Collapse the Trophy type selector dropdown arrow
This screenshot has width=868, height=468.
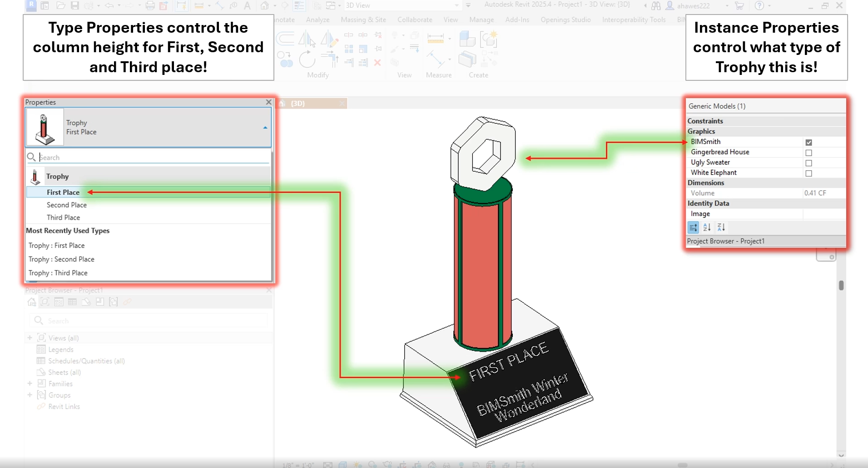pos(265,128)
